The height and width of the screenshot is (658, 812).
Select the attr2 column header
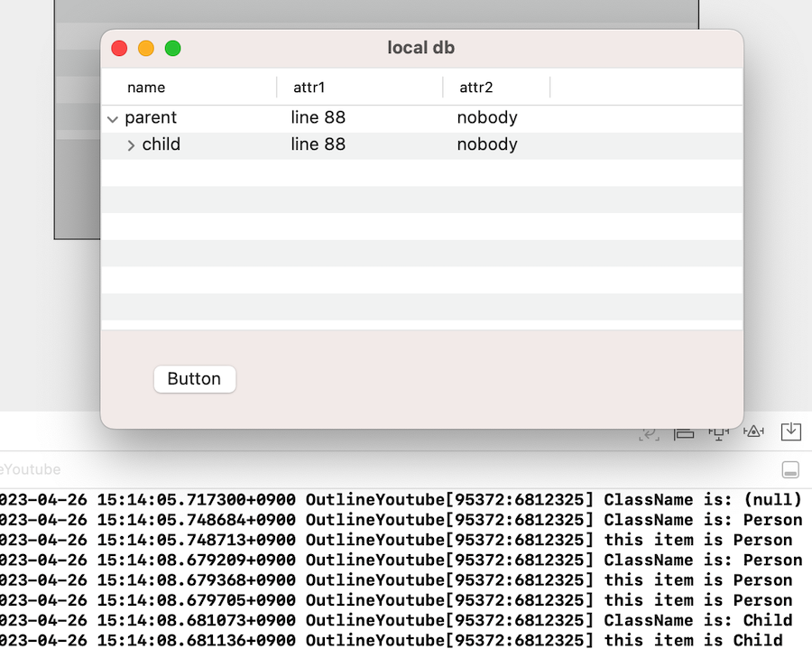[x=476, y=88]
